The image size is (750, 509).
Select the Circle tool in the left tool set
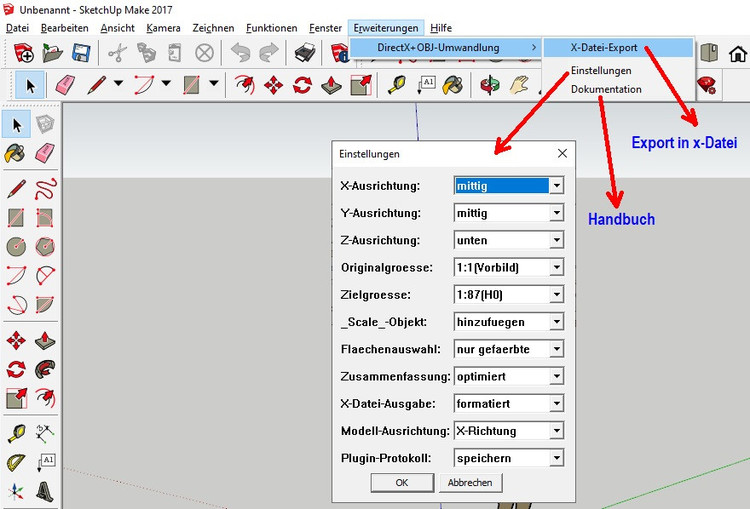click(16, 247)
